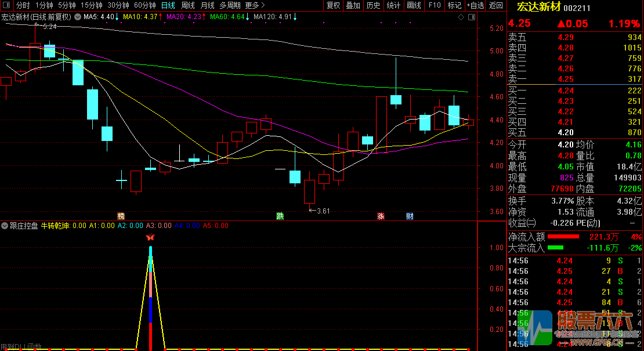Click the diamond icon in chart header
Viewport: 644px width, 351px height.
point(461,17)
